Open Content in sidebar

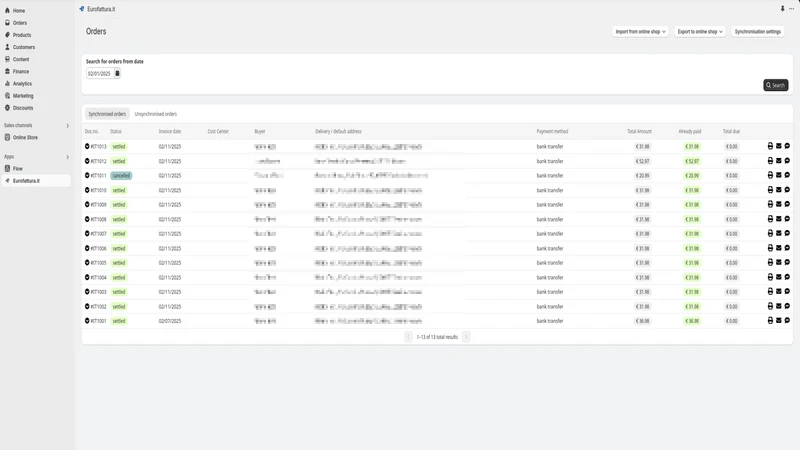point(21,59)
